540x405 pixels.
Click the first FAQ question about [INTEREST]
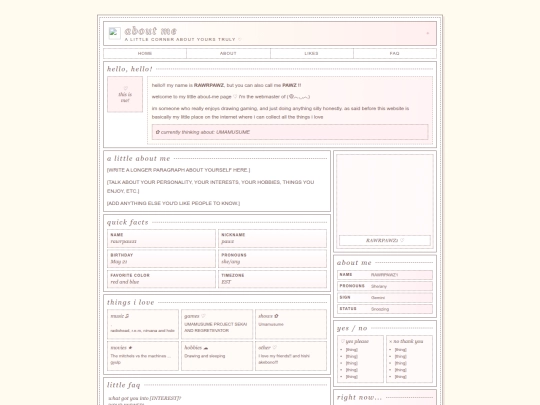[x=145, y=398]
